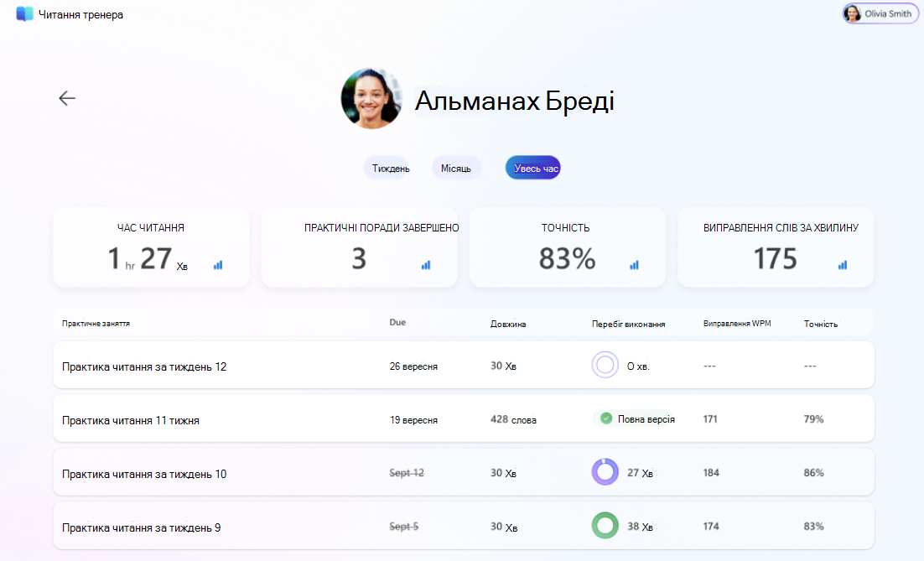The image size is (924, 561).
Task: Click WPM value 174
Action: 711,527
